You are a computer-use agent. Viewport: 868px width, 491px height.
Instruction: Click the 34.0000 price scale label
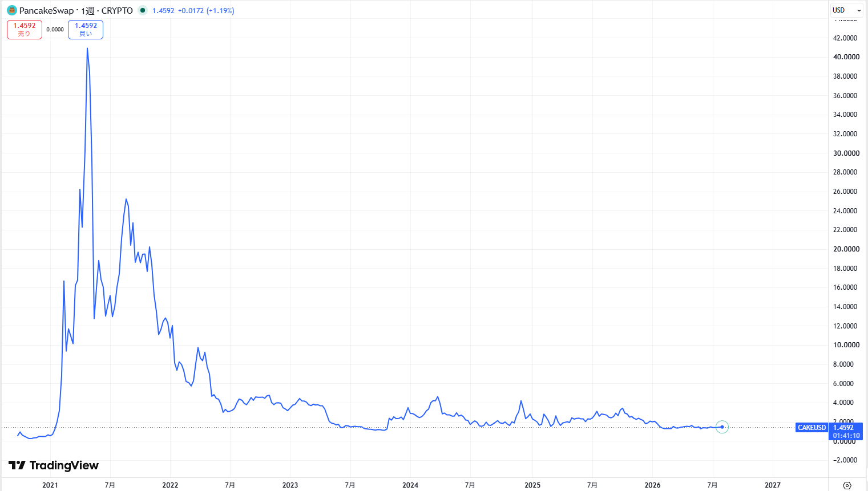click(845, 115)
